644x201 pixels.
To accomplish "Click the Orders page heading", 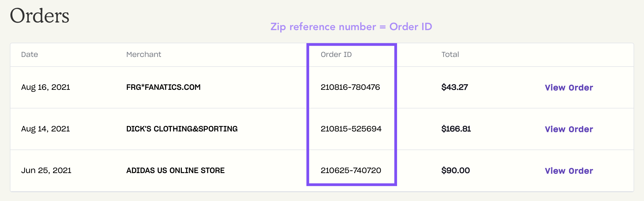I will [x=40, y=16].
